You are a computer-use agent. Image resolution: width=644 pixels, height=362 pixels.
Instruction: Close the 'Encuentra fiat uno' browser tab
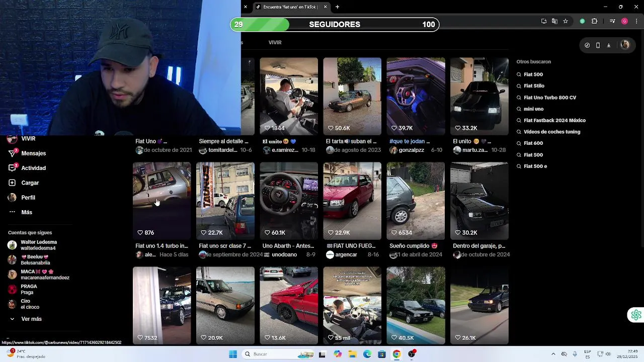(x=325, y=7)
